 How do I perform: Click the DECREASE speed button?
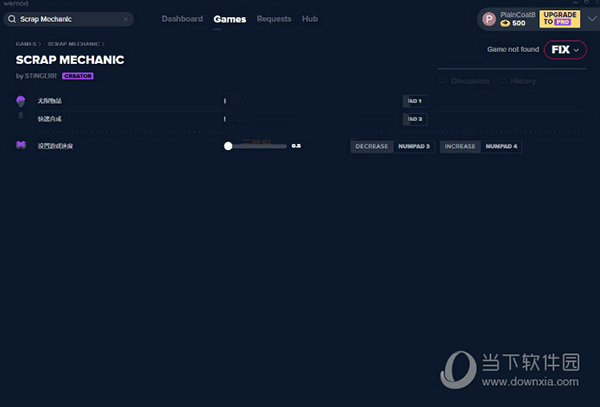pyautogui.click(x=372, y=147)
